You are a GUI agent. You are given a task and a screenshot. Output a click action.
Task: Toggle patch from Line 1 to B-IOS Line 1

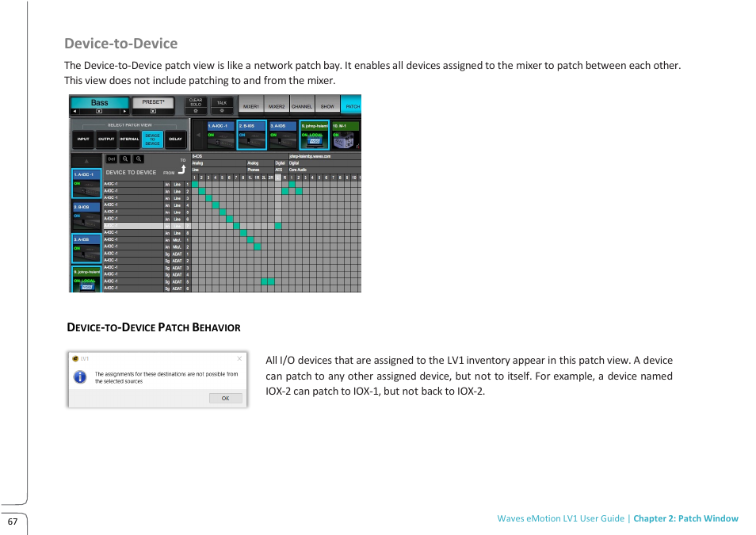coord(195,185)
